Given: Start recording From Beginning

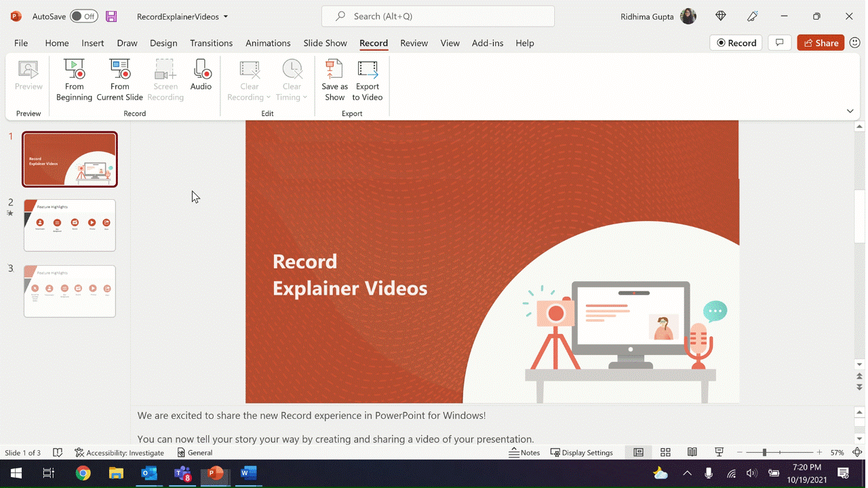Looking at the screenshot, I should [74, 80].
